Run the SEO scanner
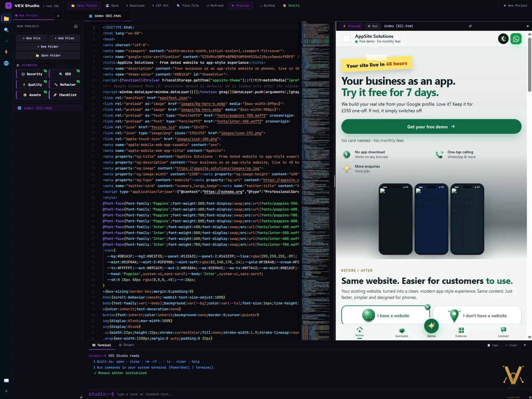532x399 pixels. point(65,74)
